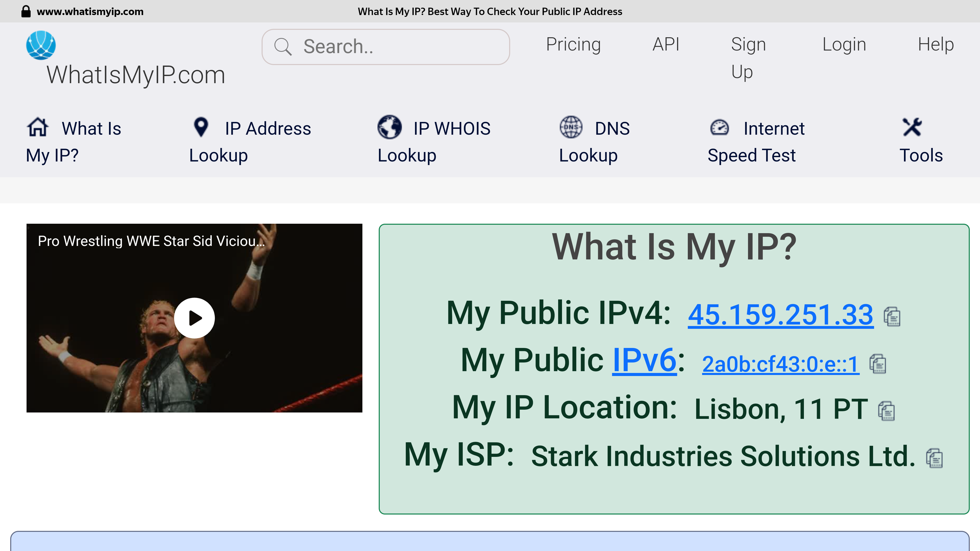
Task: Click the IPv4 address 45.159.251.33
Action: point(780,315)
